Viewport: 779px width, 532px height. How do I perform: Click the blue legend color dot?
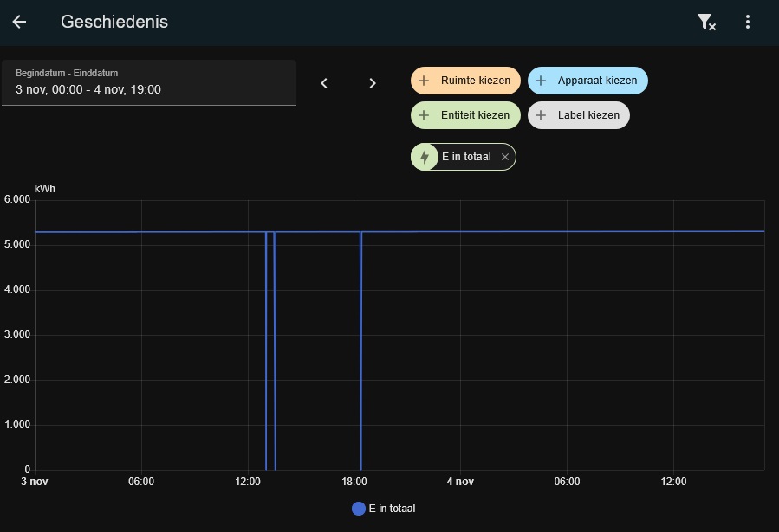(x=359, y=509)
